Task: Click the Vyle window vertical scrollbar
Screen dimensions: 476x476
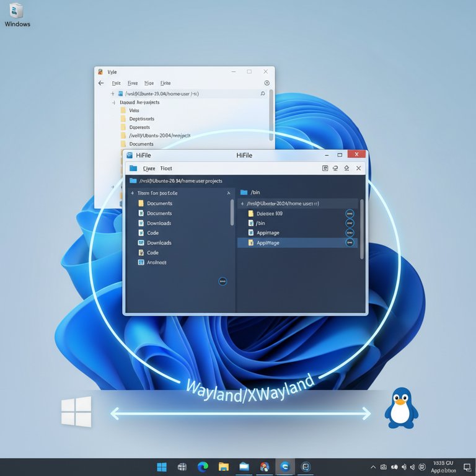Action: click(271, 115)
